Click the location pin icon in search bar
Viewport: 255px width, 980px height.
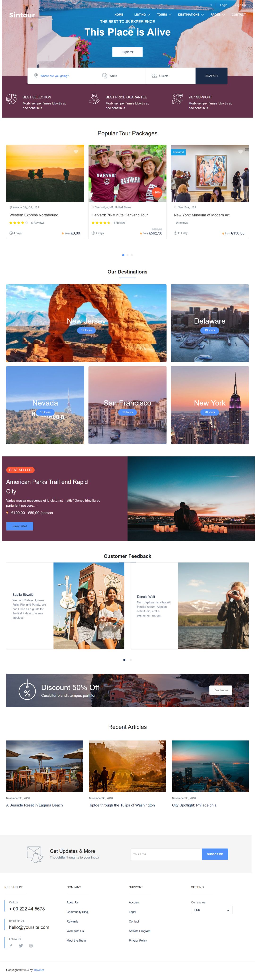(36, 76)
